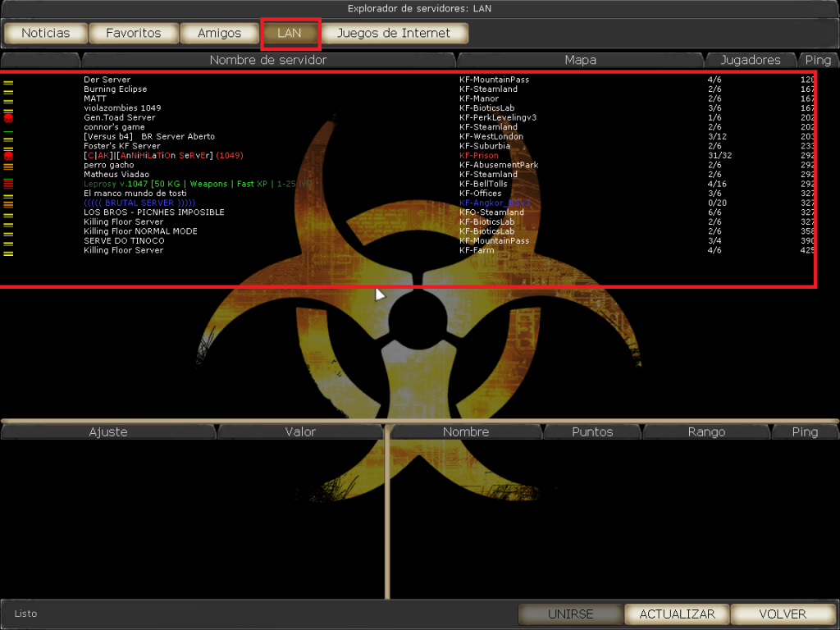Click map name 'KF-WestLondon'

coord(491,136)
